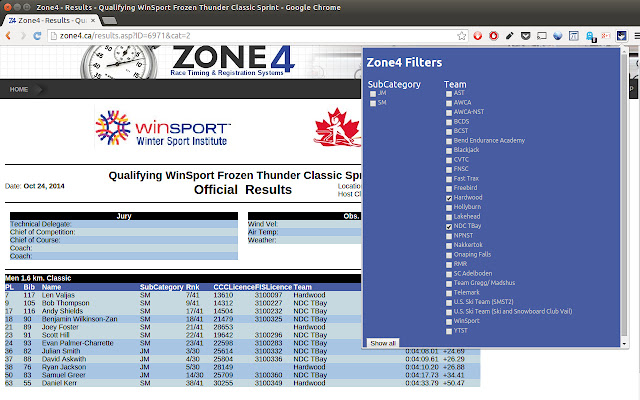Check the Telemark team filter
Image resolution: width=640 pixels, height=400 pixels.
[x=449, y=293]
